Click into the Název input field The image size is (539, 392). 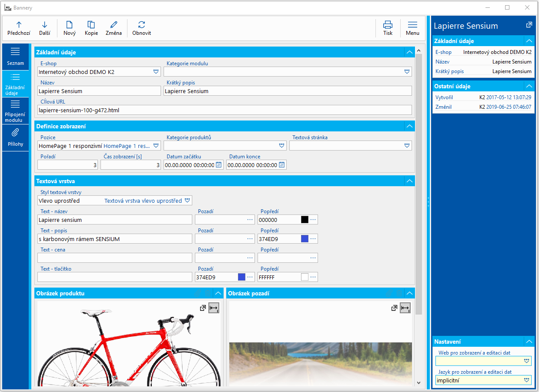coord(99,91)
